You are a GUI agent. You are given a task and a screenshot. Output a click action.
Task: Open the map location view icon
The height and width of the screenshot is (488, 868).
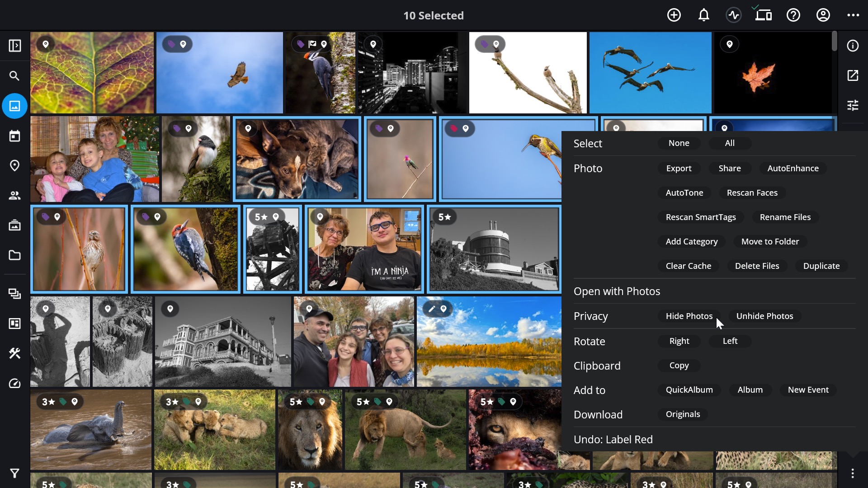(x=14, y=166)
